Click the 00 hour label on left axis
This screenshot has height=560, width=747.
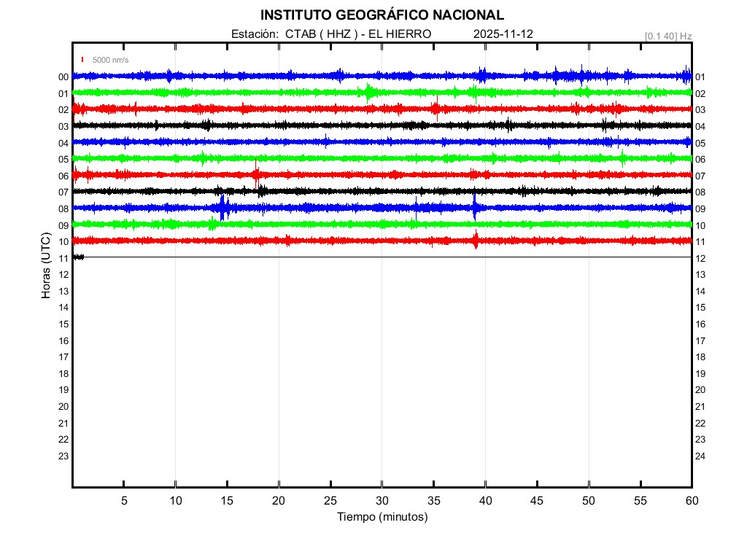63,77
